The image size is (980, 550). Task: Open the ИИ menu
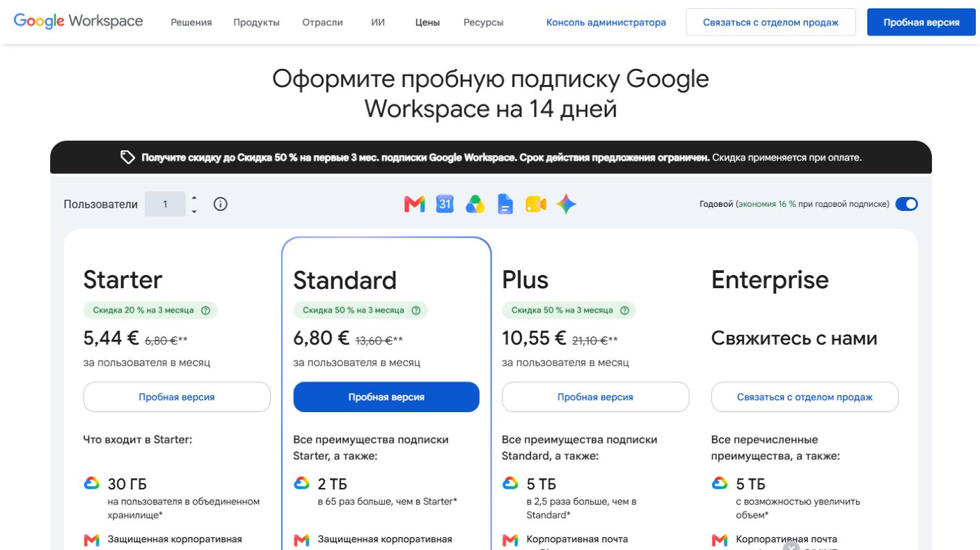click(378, 22)
